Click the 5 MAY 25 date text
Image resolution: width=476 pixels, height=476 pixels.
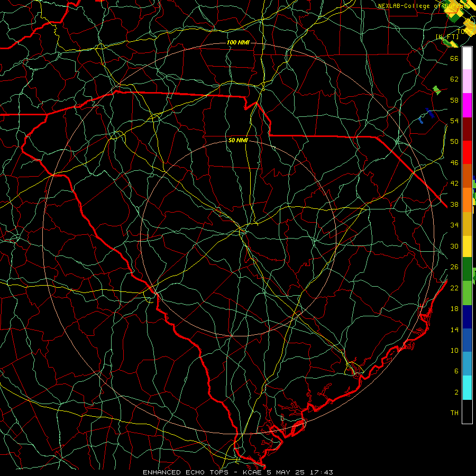pyautogui.click(x=286, y=472)
